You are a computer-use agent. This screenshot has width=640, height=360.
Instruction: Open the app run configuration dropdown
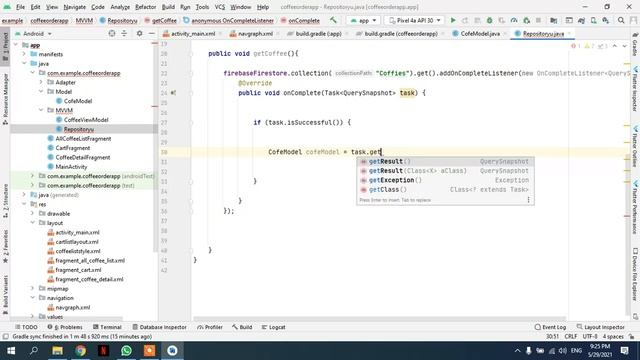click(x=363, y=20)
